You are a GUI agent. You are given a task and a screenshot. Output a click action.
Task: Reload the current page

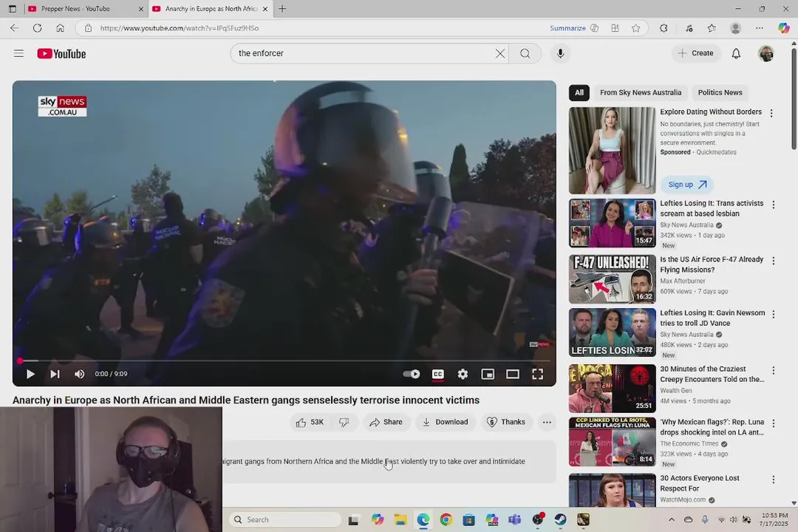click(x=37, y=28)
